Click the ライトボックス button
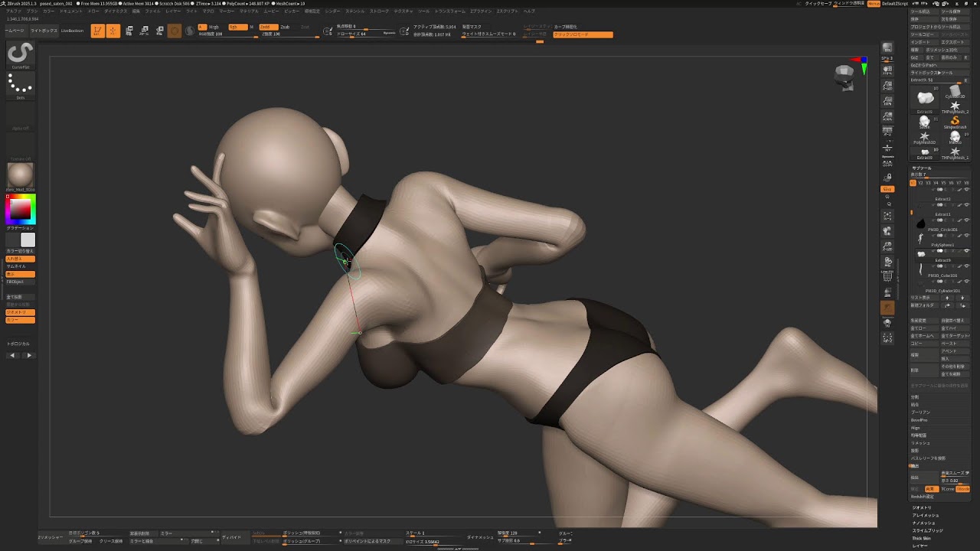This screenshot has width=980, height=551. point(44,31)
